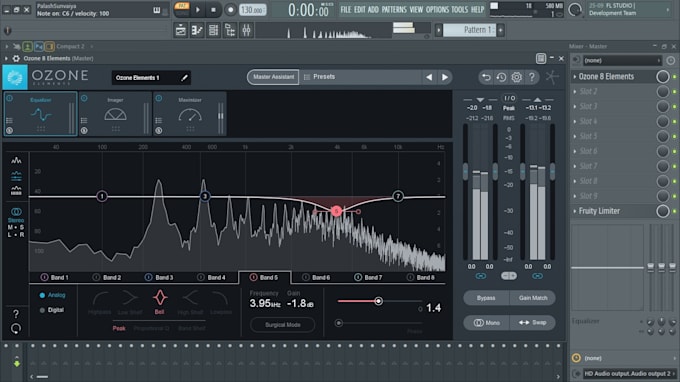Choose the Bell filter shape
This screenshot has width=680, height=382.
(160, 302)
